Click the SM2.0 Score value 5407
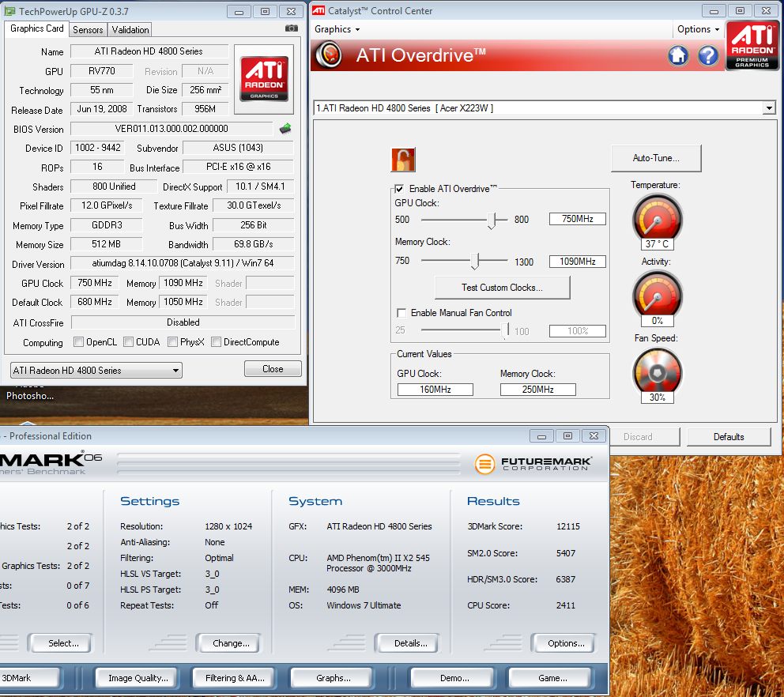The height and width of the screenshot is (697, 784). click(x=566, y=553)
